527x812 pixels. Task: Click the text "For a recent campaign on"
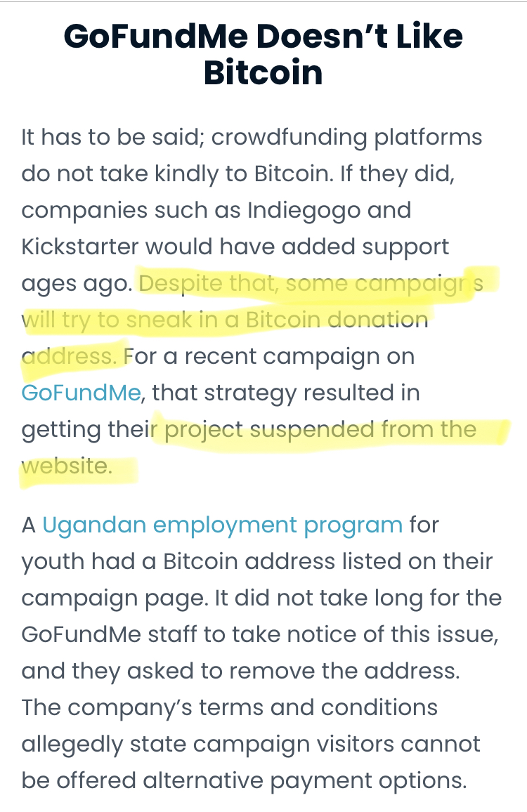[x=269, y=356]
